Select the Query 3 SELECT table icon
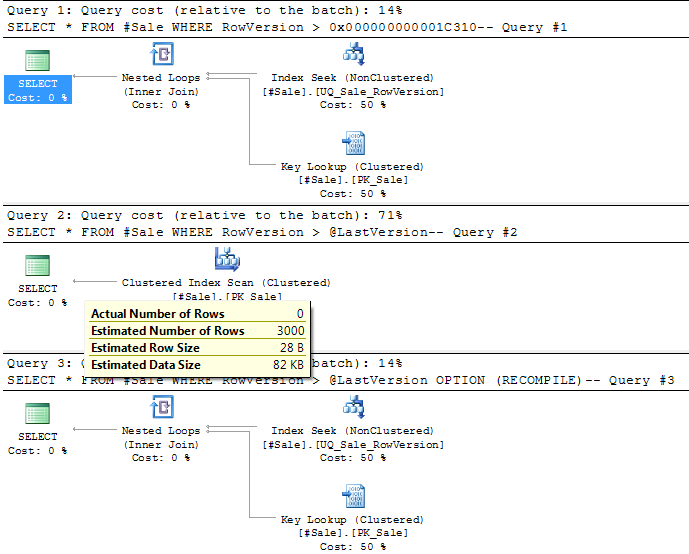The image size is (689, 554). tap(37, 413)
